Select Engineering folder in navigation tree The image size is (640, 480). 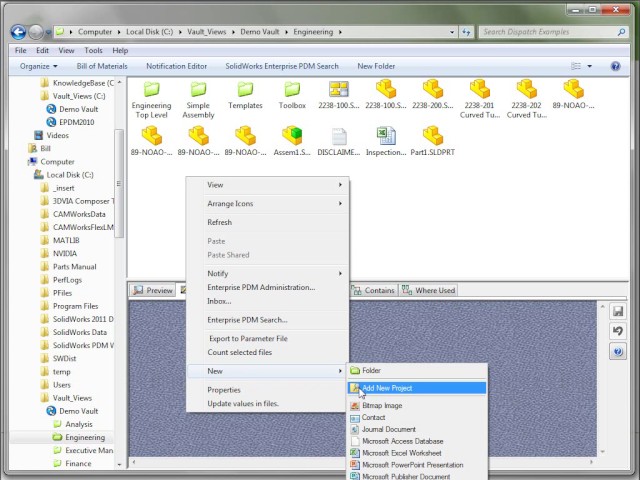tap(79, 437)
